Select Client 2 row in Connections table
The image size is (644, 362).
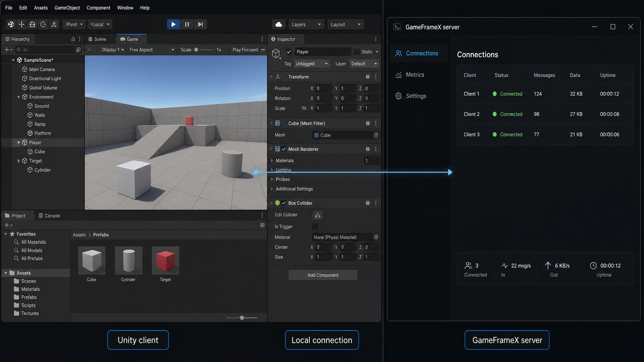[545, 114]
